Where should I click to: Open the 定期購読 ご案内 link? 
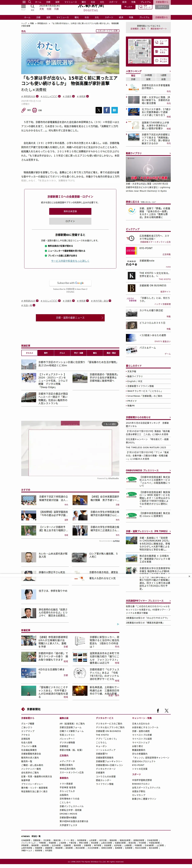click(x=138, y=29)
